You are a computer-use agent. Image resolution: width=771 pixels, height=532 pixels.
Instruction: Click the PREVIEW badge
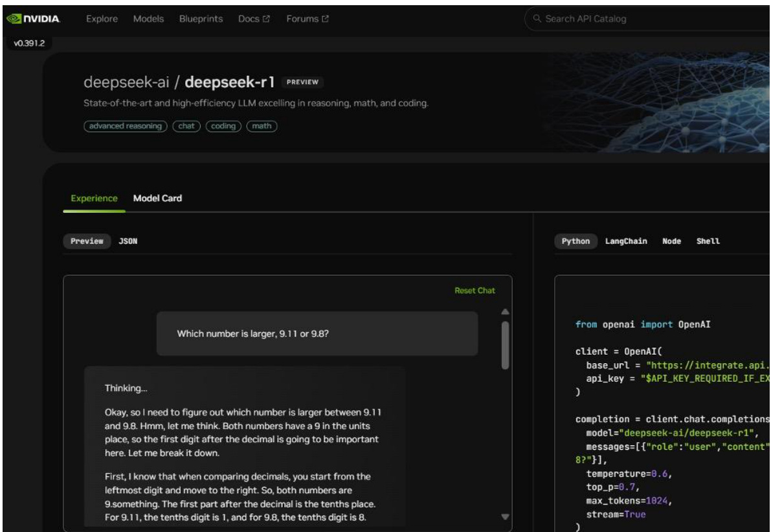[302, 82]
